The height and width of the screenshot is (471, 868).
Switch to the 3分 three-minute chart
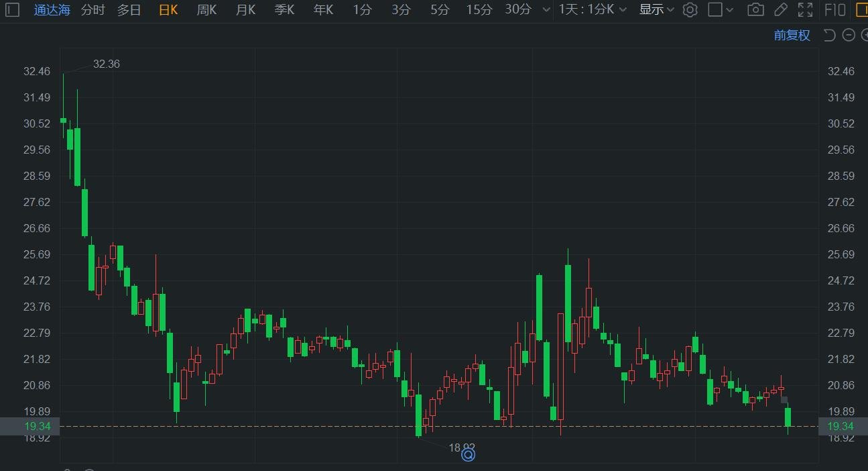point(401,9)
